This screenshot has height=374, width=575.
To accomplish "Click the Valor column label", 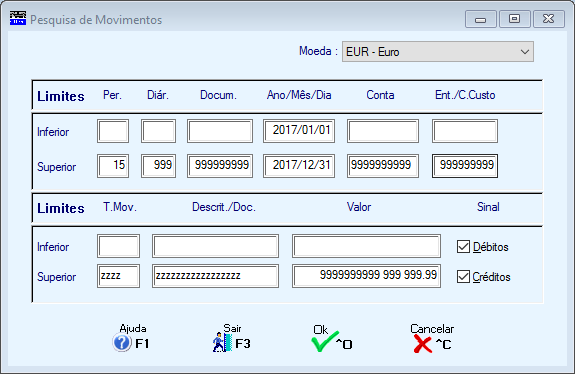I will click(x=359, y=207).
